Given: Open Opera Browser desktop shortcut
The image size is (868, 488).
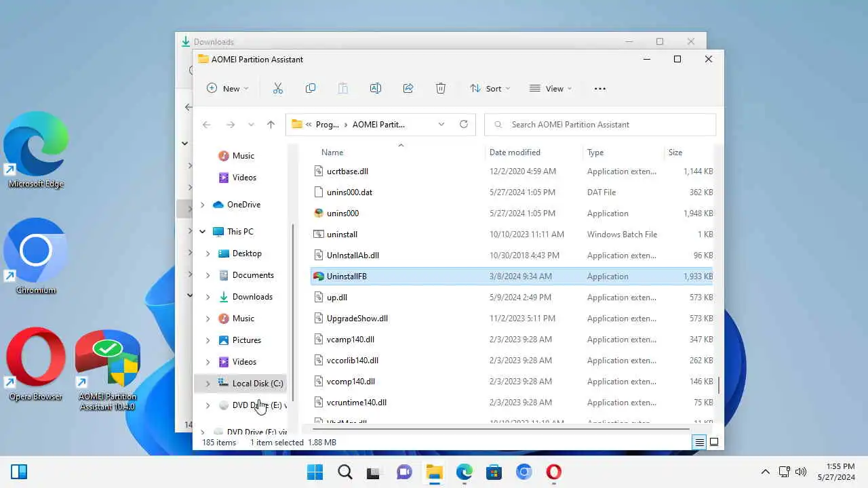Looking at the screenshot, I should (x=36, y=363).
